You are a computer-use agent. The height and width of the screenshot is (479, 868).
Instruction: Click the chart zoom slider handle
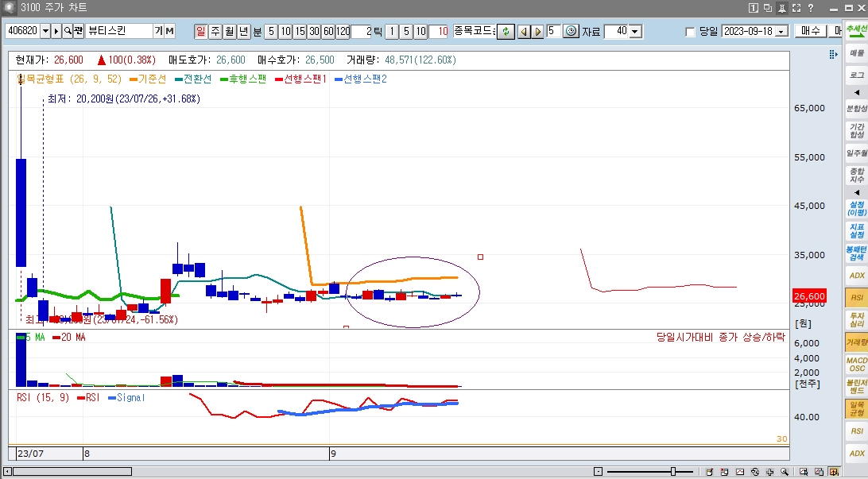tap(674, 472)
